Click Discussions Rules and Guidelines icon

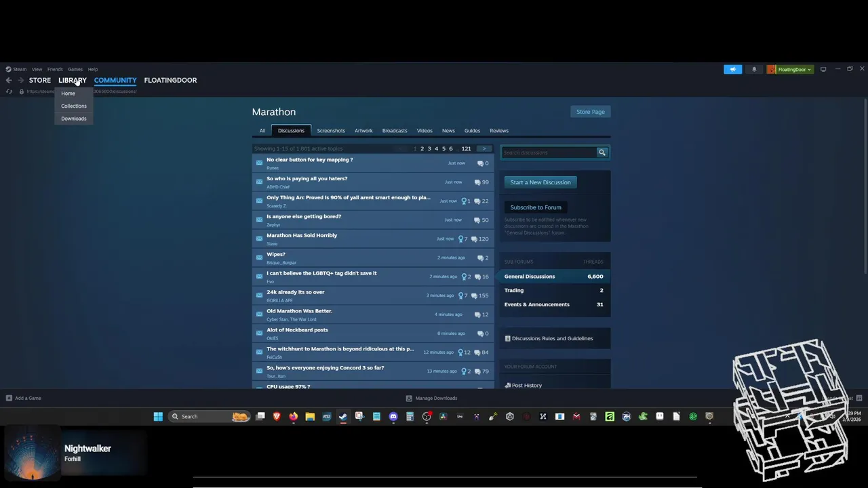[507, 338]
